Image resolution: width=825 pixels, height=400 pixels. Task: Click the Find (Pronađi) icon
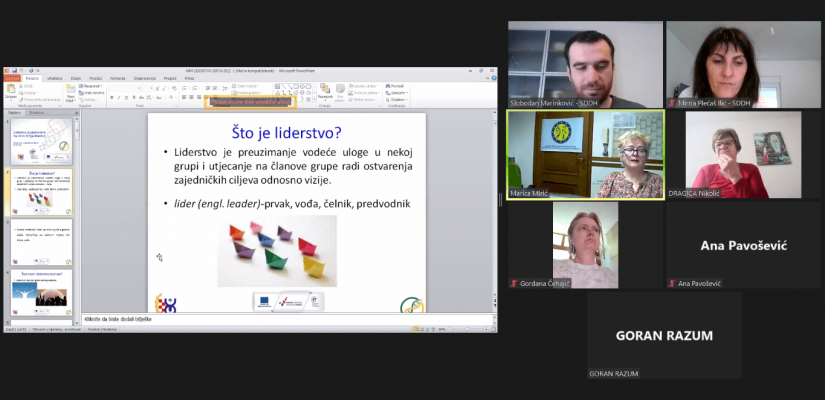click(397, 86)
